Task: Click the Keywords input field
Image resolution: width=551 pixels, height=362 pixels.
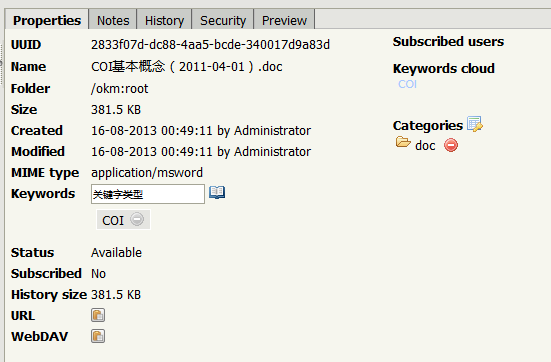Action: (148, 194)
